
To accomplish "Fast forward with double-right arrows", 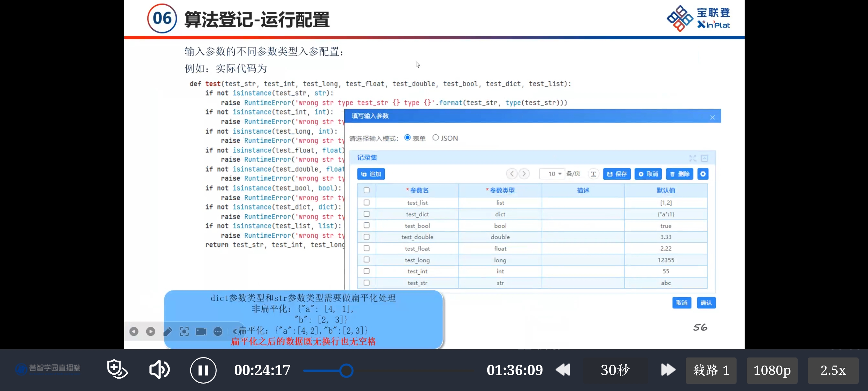I will point(668,370).
